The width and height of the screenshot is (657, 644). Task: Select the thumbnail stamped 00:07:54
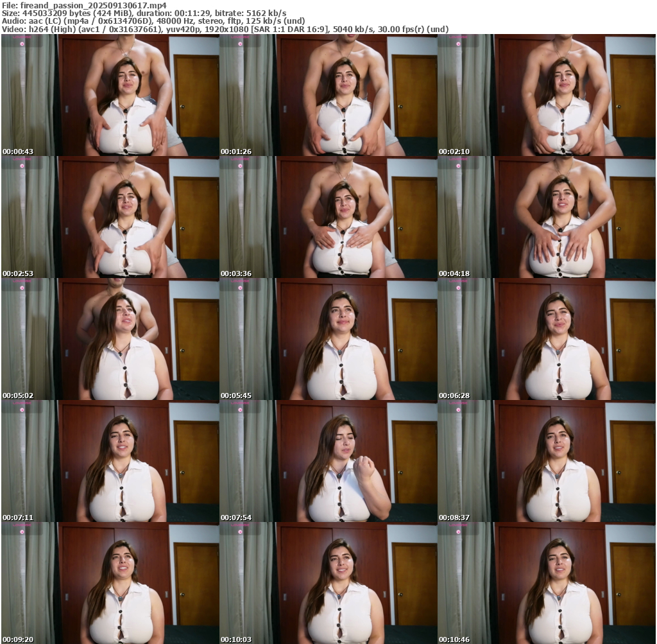(328, 461)
